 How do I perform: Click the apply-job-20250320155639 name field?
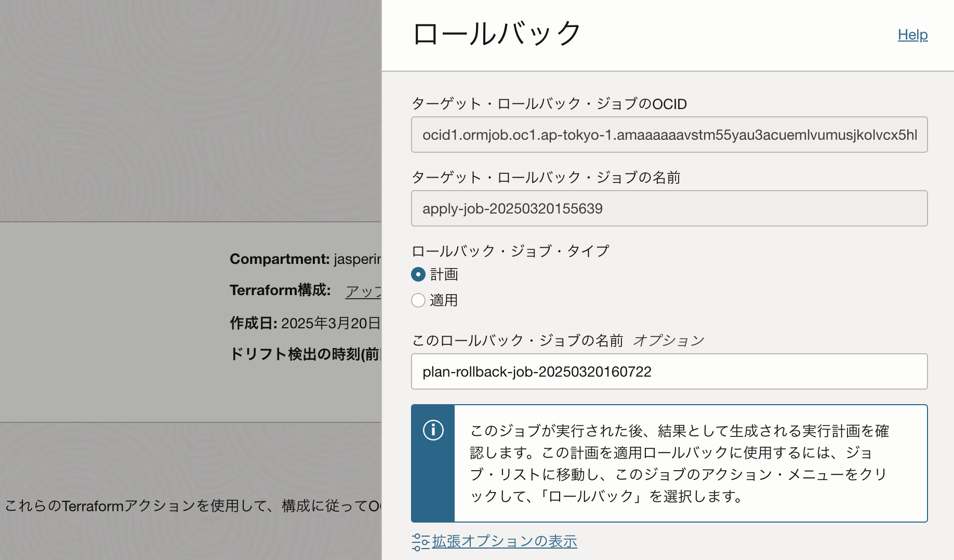[669, 208]
